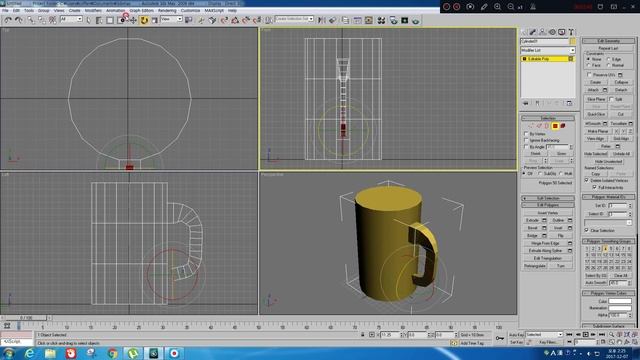Select Vertex sub-object level icon
This screenshot has height=360, width=640.
pos(531,126)
